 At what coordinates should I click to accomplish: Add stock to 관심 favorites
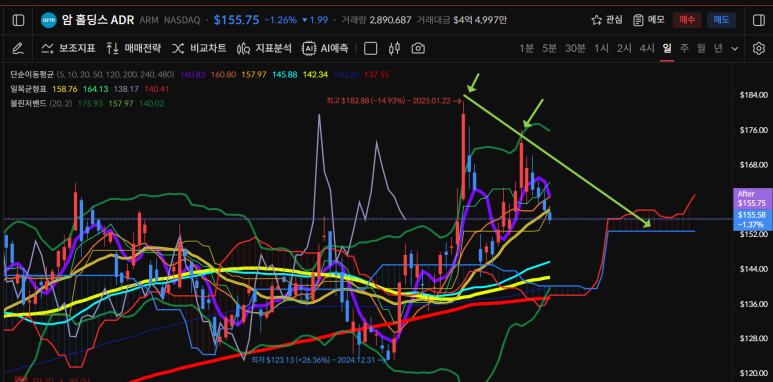coord(607,20)
